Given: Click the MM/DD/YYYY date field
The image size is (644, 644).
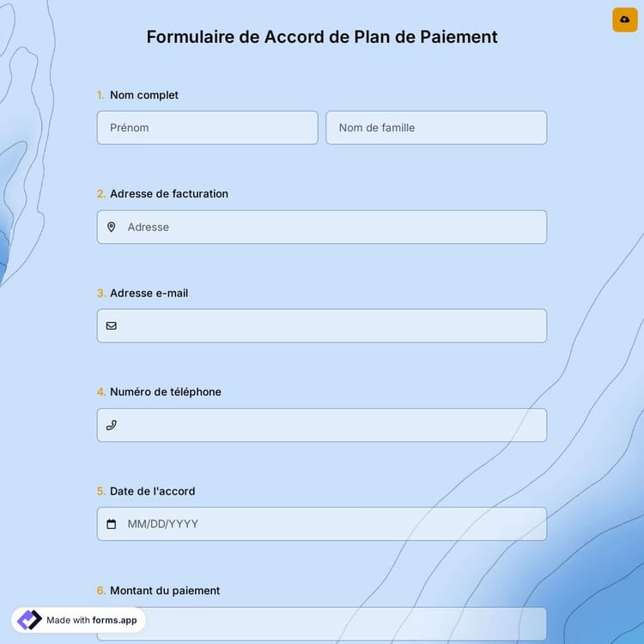Looking at the screenshot, I should (x=331, y=524).
